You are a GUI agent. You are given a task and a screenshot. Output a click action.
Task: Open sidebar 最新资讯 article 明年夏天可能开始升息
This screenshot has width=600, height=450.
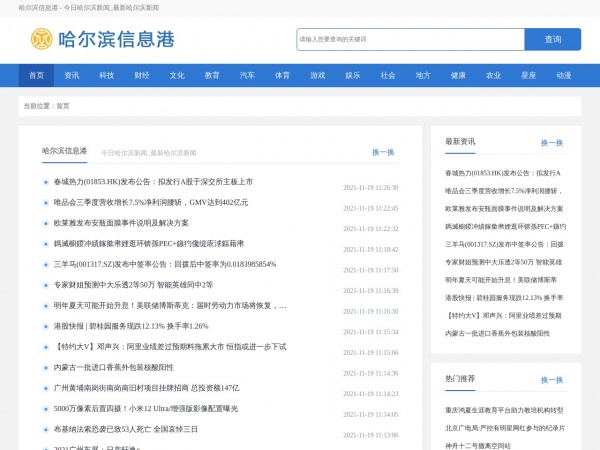pyautogui.click(x=501, y=280)
